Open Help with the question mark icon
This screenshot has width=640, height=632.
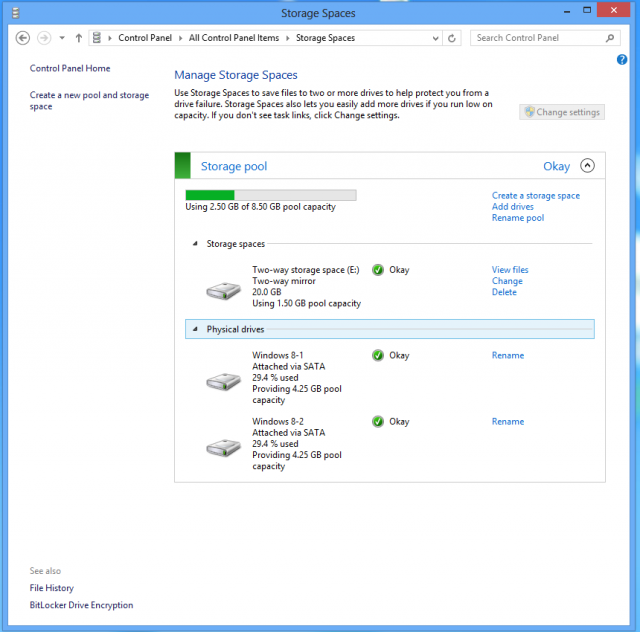[x=622, y=60]
